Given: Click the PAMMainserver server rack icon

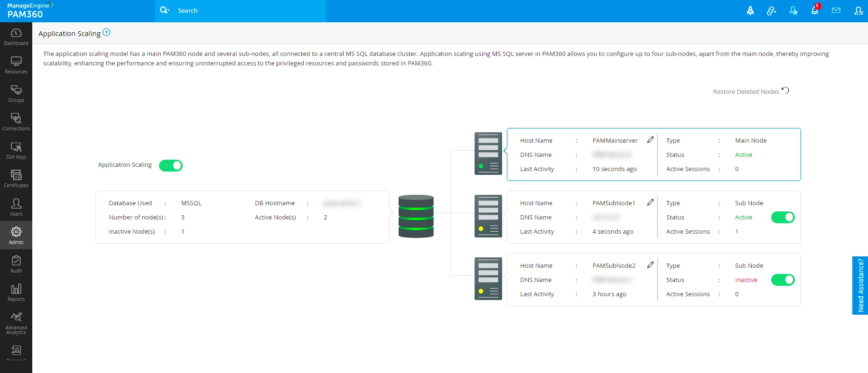Looking at the screenshot, I should click(488, 154).
